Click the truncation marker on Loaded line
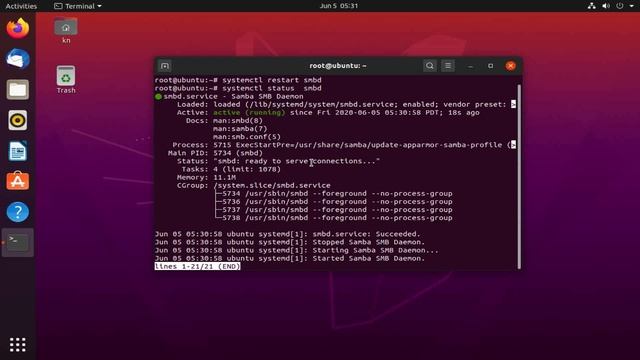This screenshot has width=640, height=360. tap(513, 104)
